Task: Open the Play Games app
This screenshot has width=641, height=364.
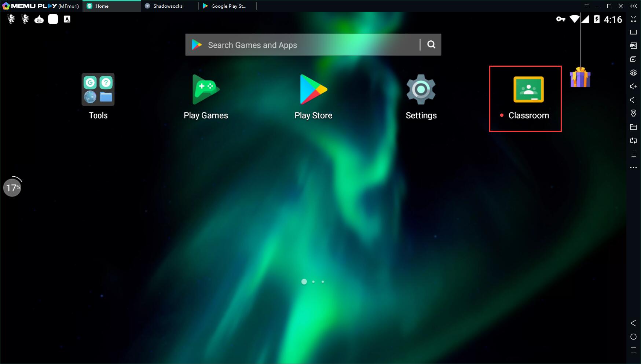Action: [x=206, y=90]
